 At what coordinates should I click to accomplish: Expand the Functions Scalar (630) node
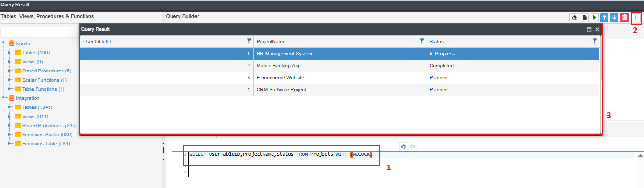coord(10,134)
